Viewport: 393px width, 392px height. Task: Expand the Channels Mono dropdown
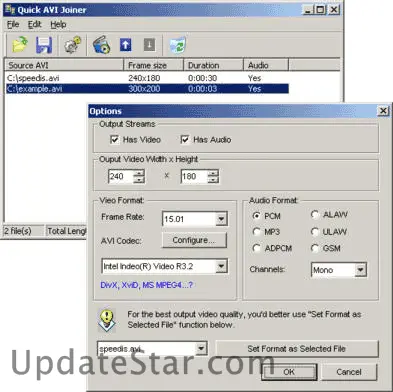(360, 270)
